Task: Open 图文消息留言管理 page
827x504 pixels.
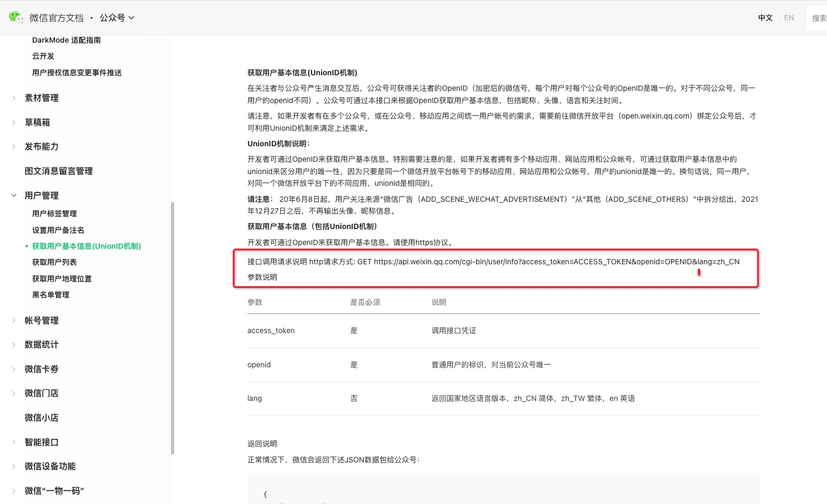Action: [59, 171]
